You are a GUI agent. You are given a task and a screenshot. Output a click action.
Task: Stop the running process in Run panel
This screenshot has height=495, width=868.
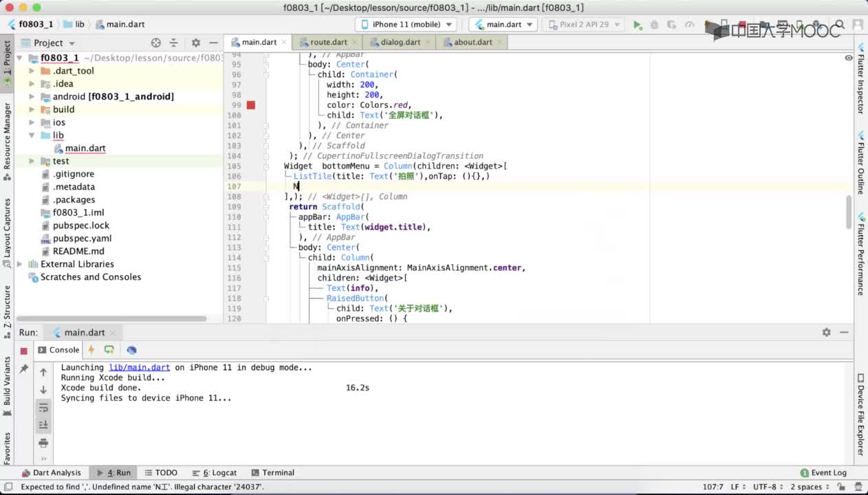23,351
